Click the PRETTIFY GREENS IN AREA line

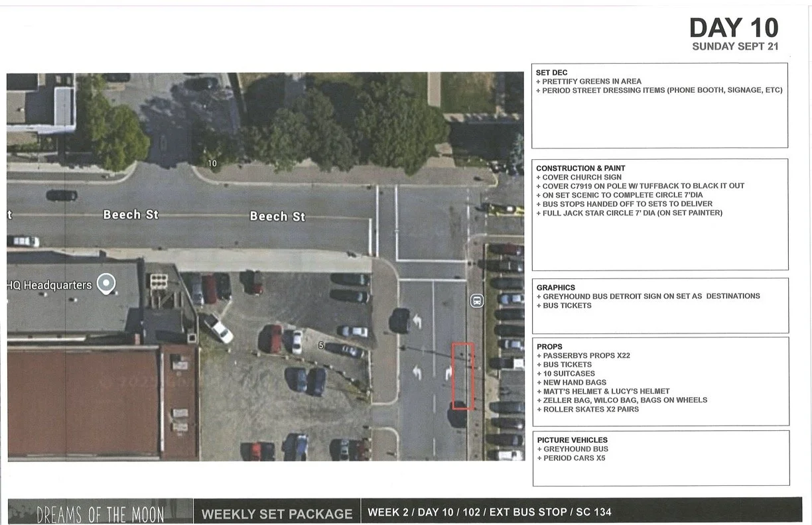[589, 82]
